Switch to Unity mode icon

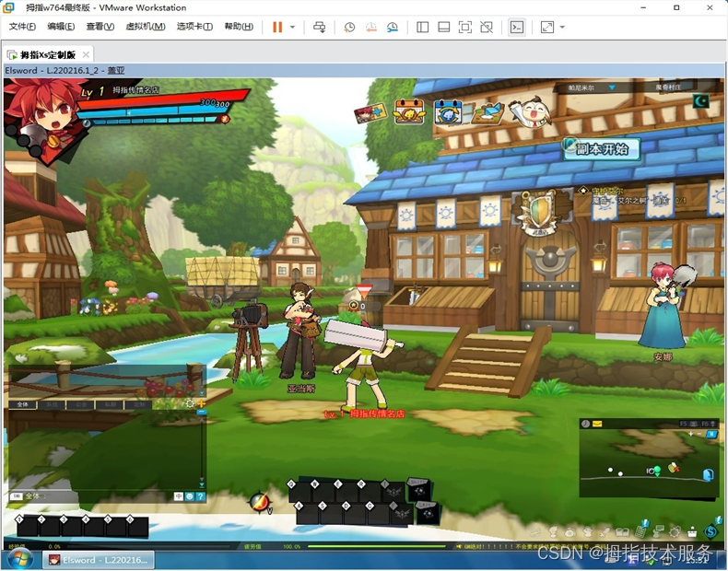point(487,27)
